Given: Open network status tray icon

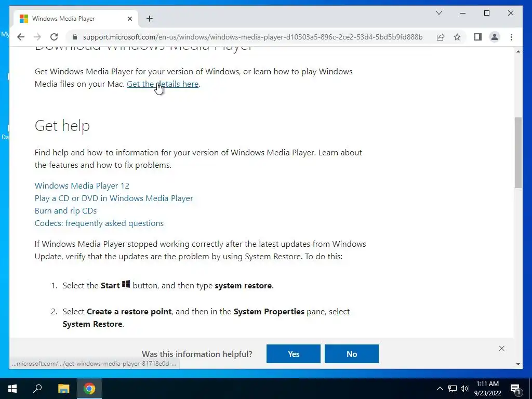Looking at the screenshot, I should point(453,389).
